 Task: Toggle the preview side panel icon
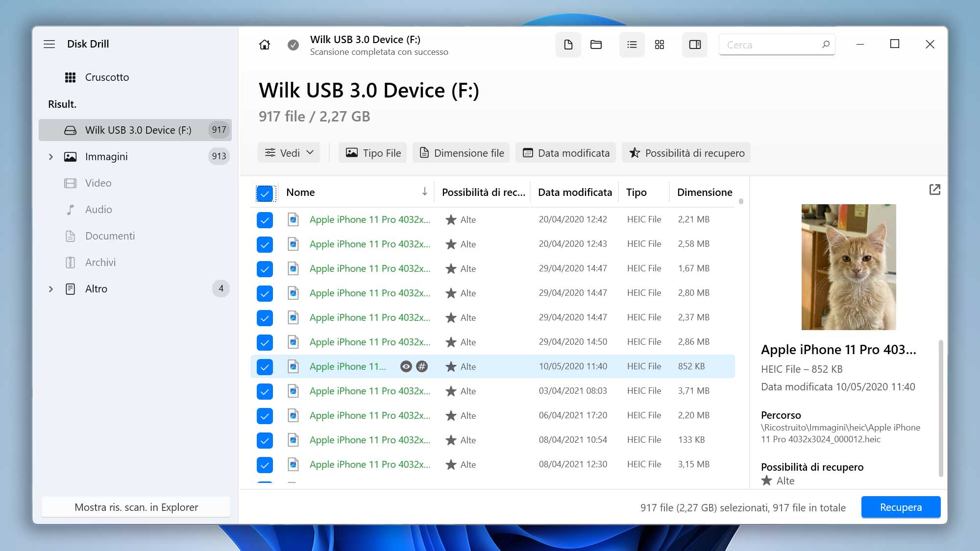(695, 45)
